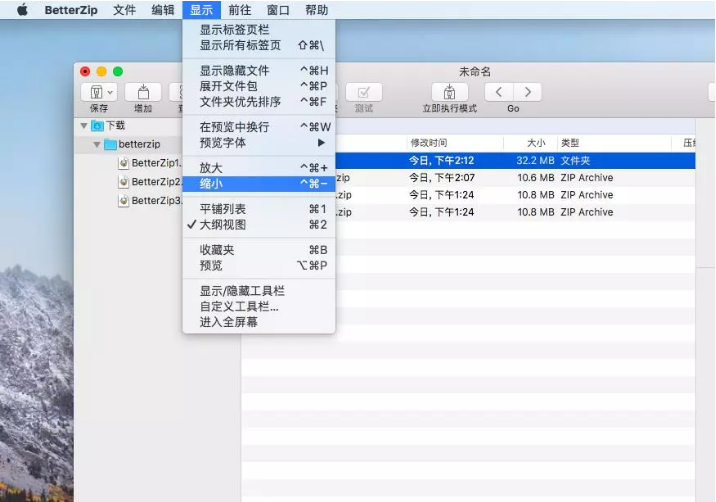The height and width of the screenshot is (502, 716).
Task: Toggle 文件夹优先排序 option
Action: coord(258,102)
